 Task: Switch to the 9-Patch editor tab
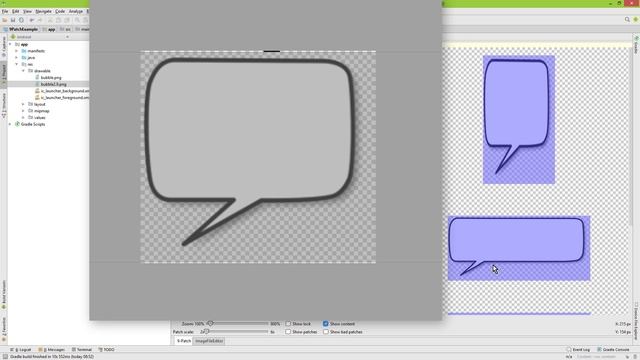point(183,341)
